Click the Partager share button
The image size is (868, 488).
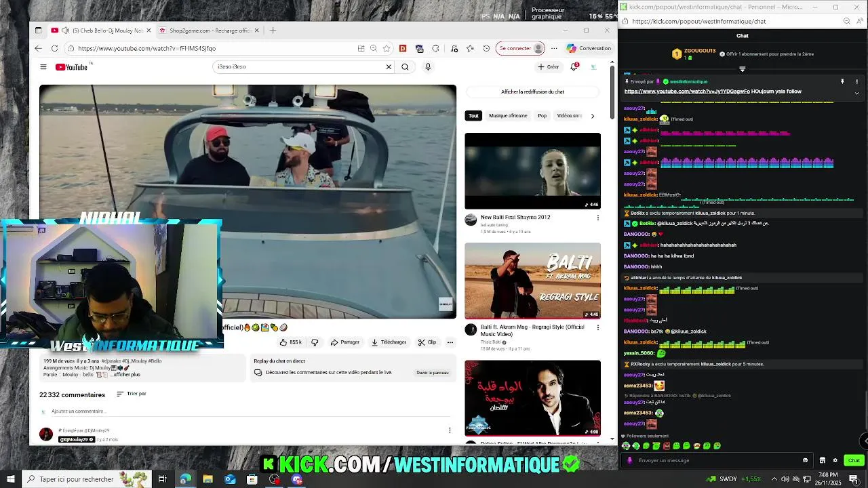[345, 342]
